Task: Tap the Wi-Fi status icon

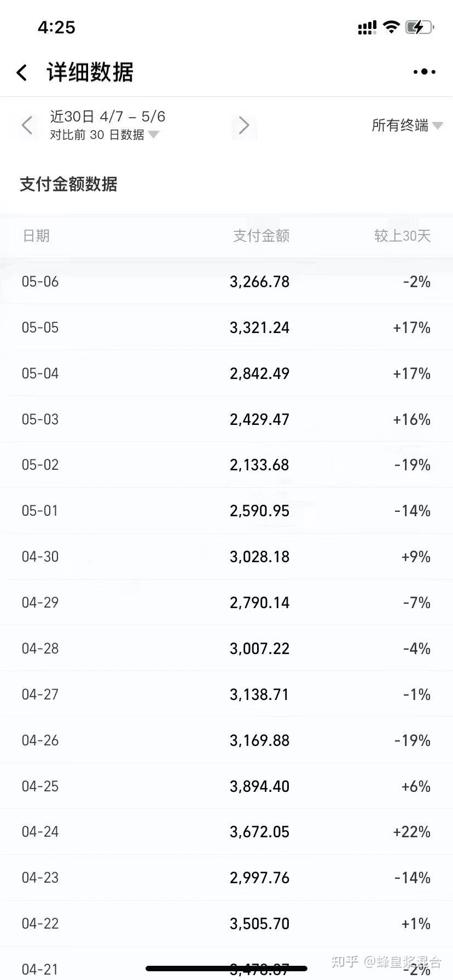Action: click(391, 27)
